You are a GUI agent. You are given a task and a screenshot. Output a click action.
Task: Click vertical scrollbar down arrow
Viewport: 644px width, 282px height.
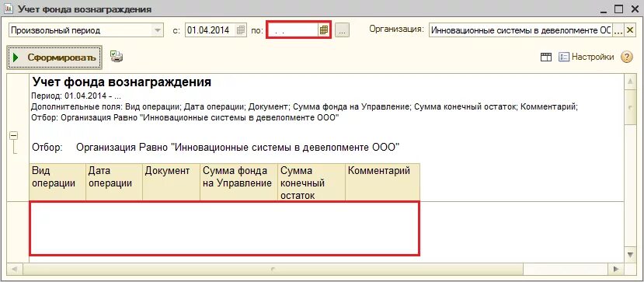click(x=631, y=255)
